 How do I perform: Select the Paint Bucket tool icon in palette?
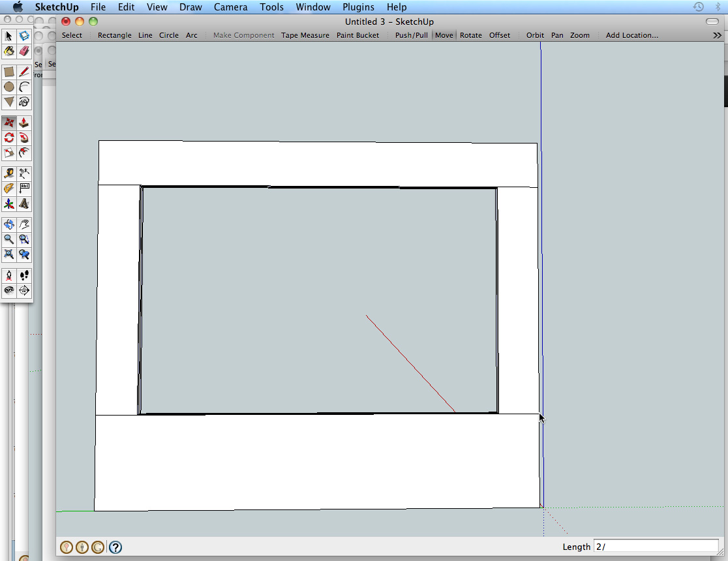(9, 51)
